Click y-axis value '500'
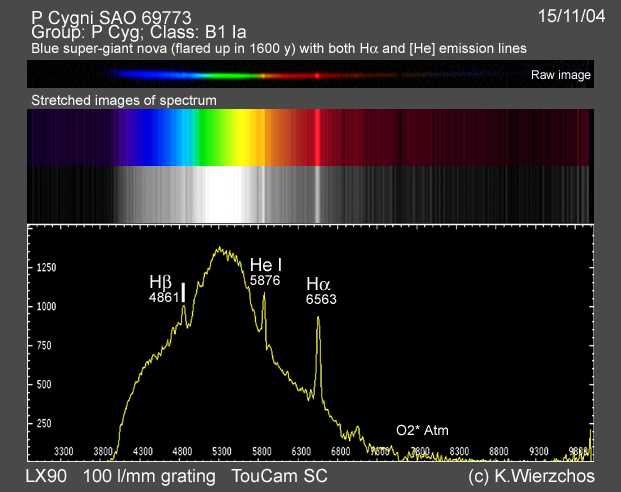Screen dimensions: 621x492 click(44, 384)
